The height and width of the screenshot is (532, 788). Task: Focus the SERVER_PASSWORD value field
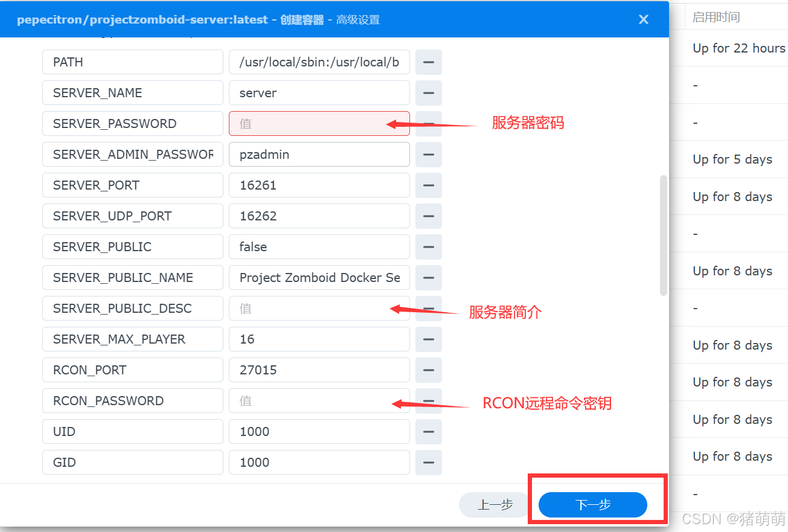[319, 124]
